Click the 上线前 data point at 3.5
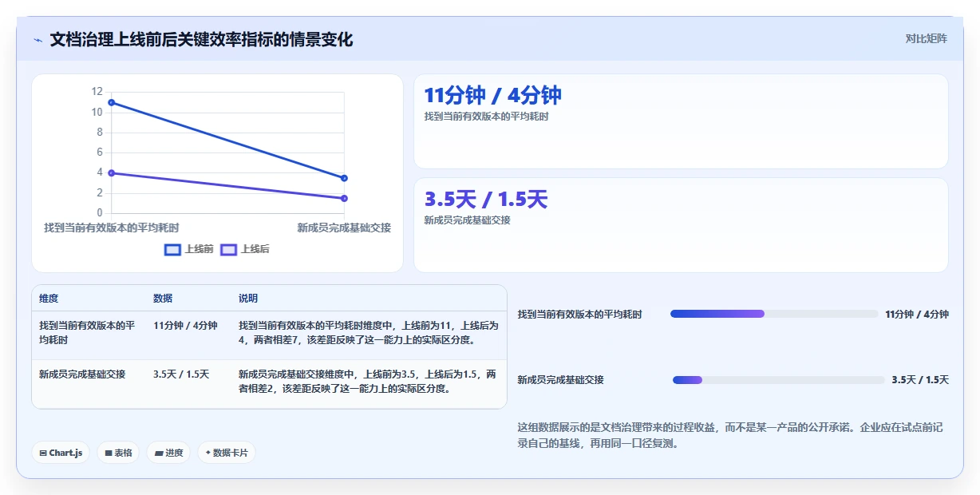The image size is (980, 495). click(344, 178)
